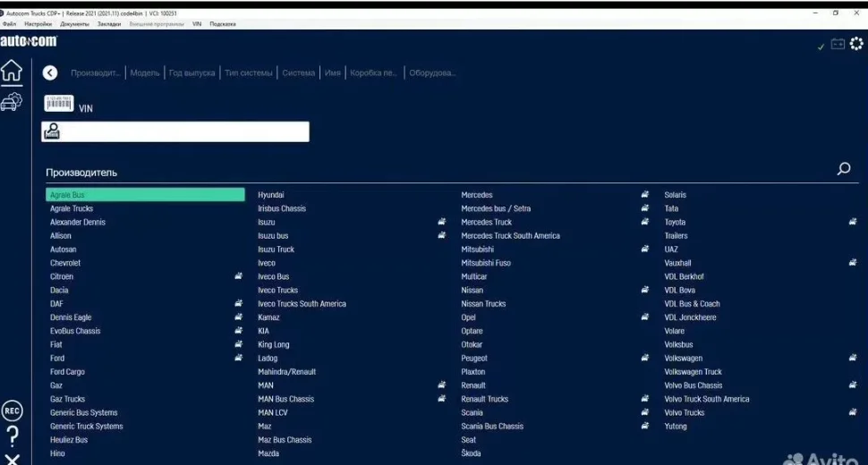Choose Generic Truck Systems entry

pyautogui.click(x=87, y=427)
